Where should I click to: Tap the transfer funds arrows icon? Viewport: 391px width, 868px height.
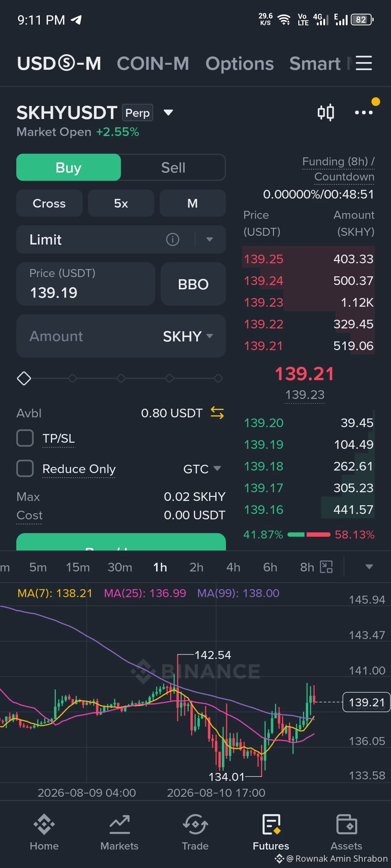[217, 413]
